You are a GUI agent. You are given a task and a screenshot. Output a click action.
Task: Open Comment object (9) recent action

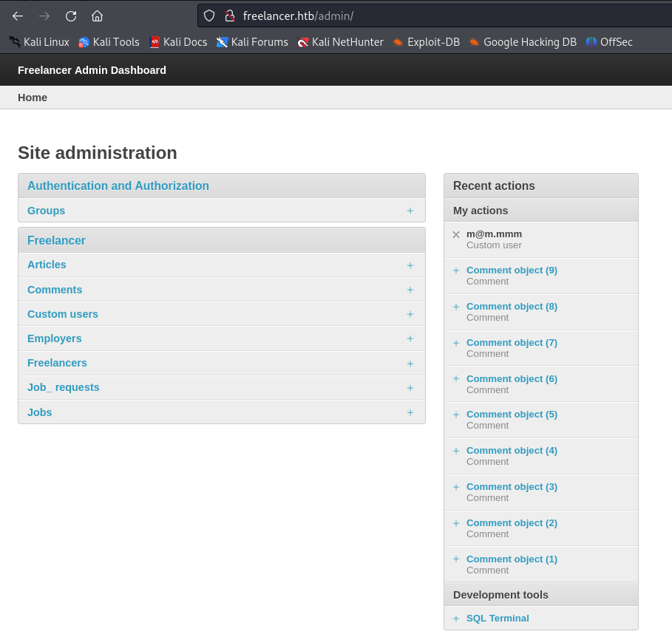(x=512, y=270)
